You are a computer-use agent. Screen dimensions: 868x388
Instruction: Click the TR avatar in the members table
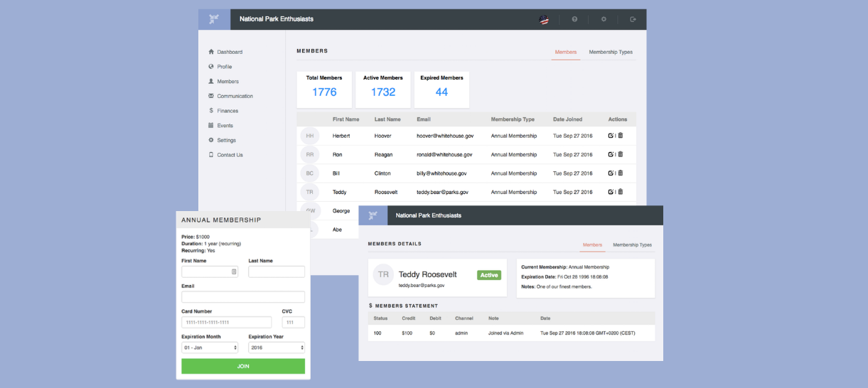310,192
